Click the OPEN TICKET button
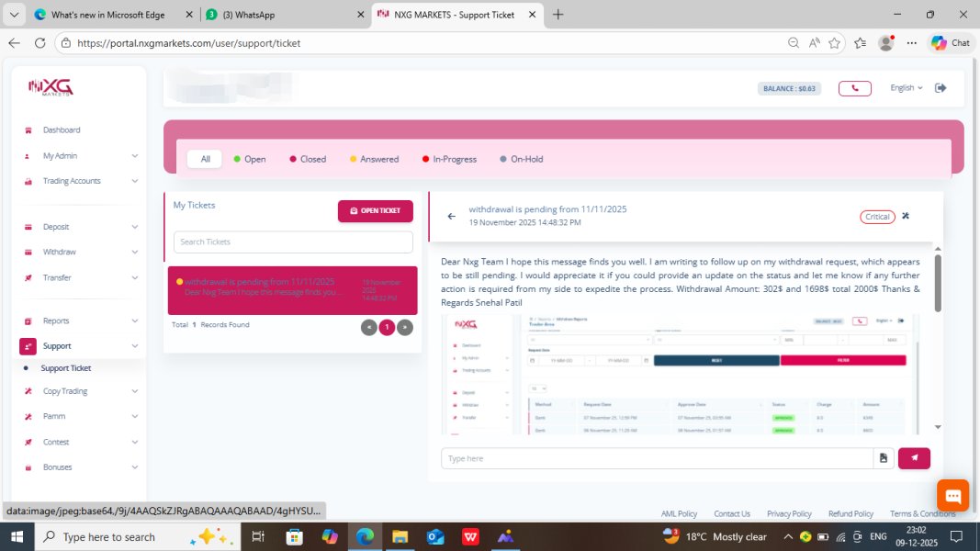Image resolution: width=980 pixels, height=551 pixels. 375,211
